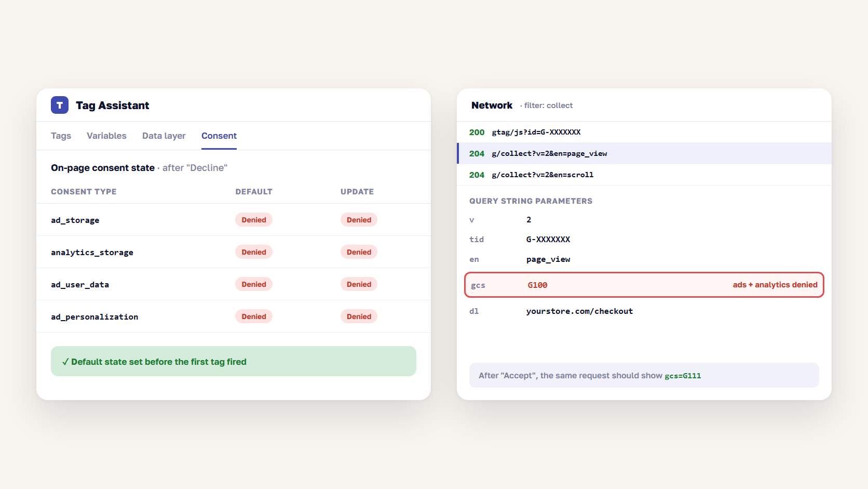Click the Update Denied badge for ad_storage
The image size is (868, 489).
359,220
